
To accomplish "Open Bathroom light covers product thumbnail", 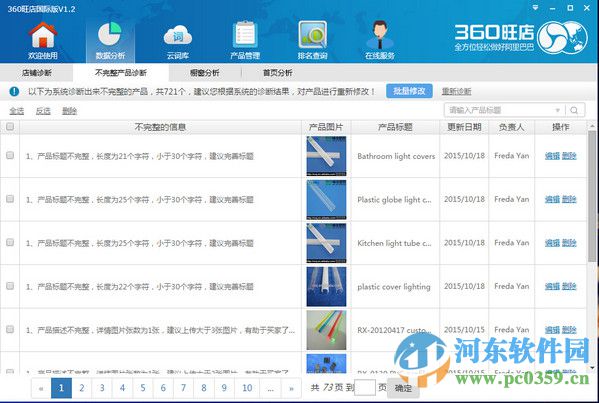I will [326, 156].
